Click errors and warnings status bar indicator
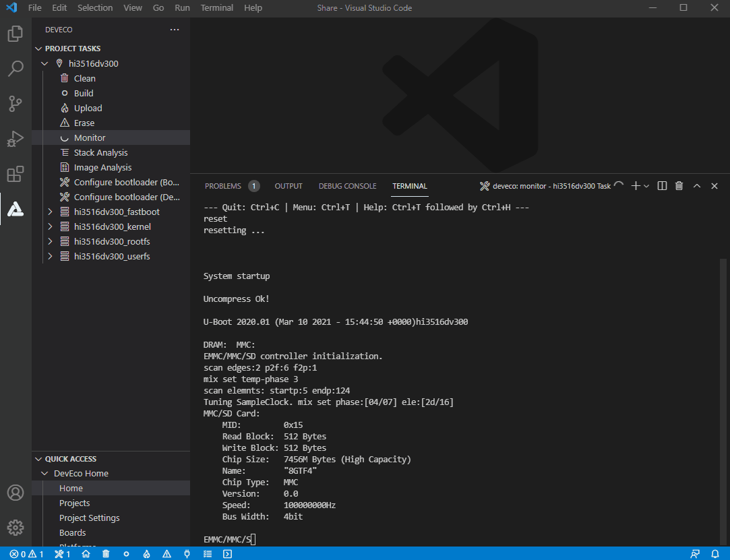The width and height of the screenshot is (730, 560). tap(26, 554)
